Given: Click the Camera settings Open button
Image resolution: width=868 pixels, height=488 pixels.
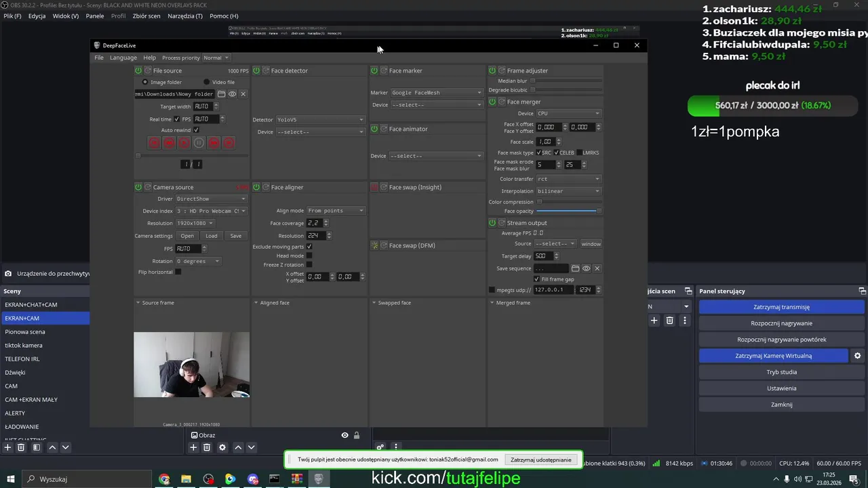Looking at the screenshot, I should (x=187, y=236).
